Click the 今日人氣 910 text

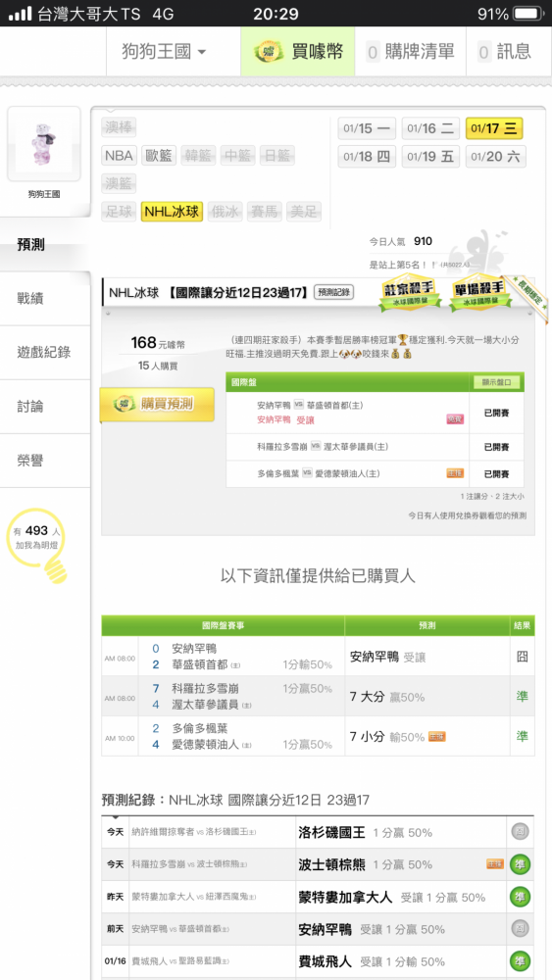pyautogui.click(x=401, y=242)
